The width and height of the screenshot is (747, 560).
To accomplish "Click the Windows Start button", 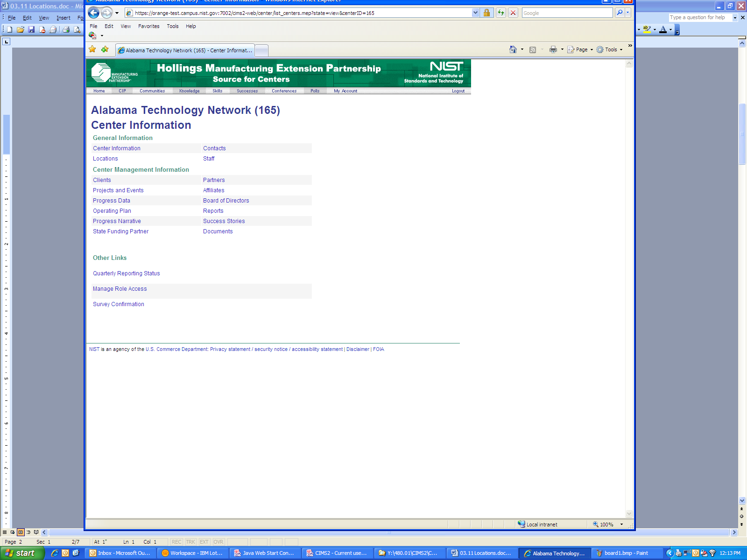I will tap(22, 553).
